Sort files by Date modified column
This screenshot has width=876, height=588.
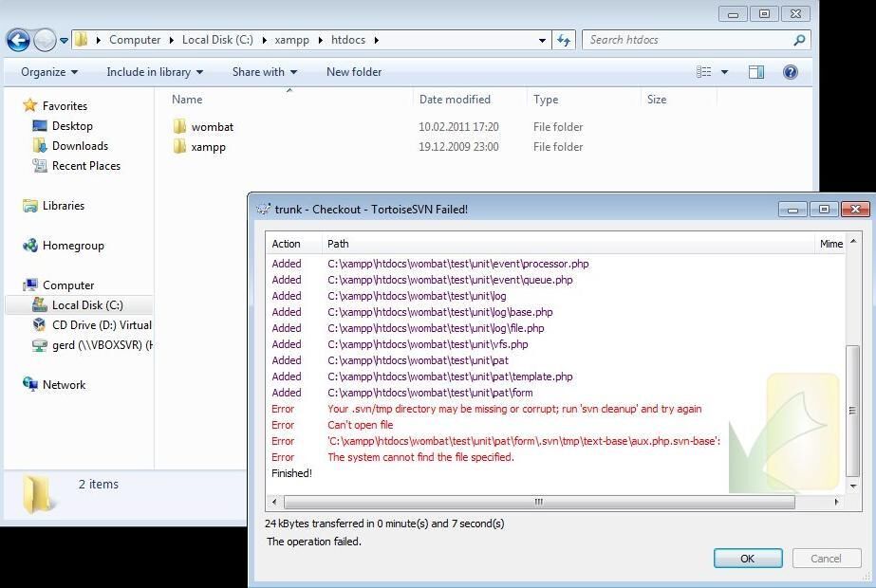(455, 100)
